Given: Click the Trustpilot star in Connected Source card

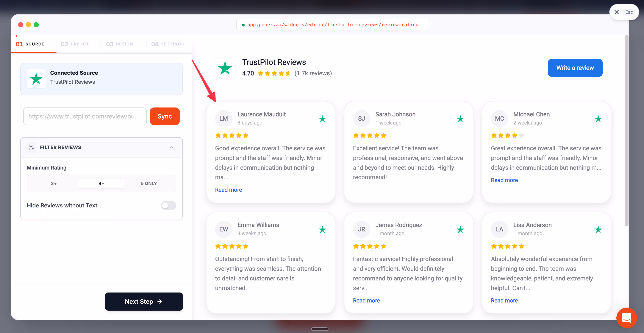Looking at the screenshot, I should tap(36, 79).
